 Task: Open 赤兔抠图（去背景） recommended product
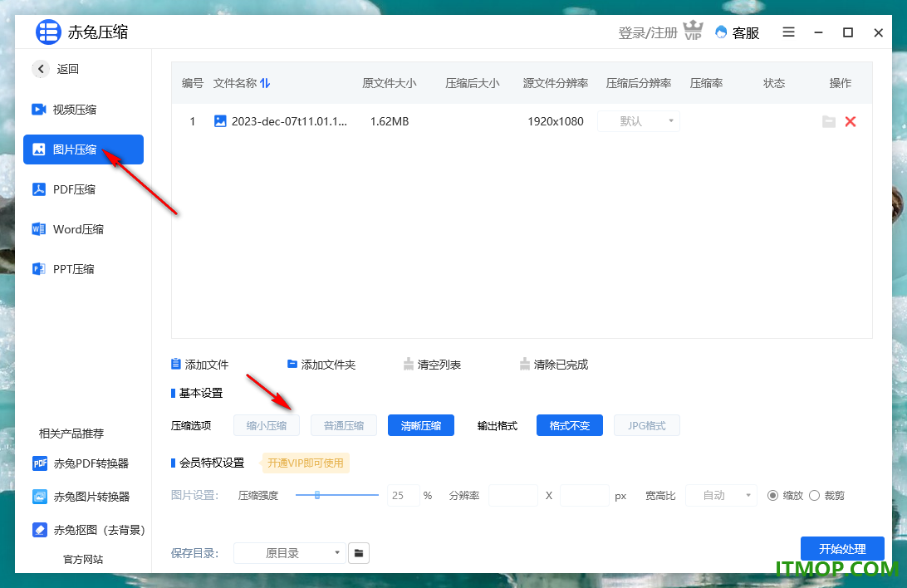coord(89,530)
